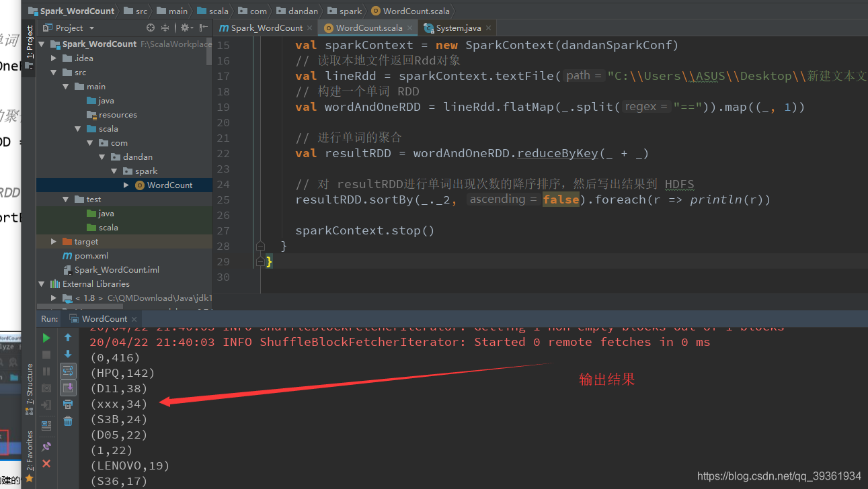Image resolution: width=868 pixels, height=489 pixels.
Task: Click the Project tree vertical scrollbar
Action: [209, 51]
